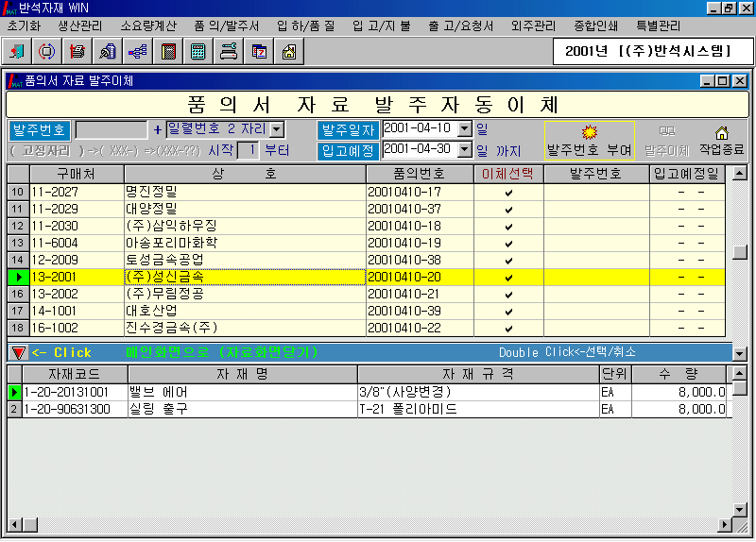Click the house icon in main toolbar
756x542 pixels.
pos(289,52)
